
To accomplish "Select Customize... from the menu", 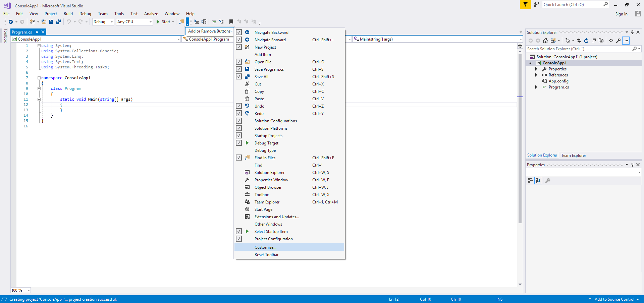I will [265, 247].
